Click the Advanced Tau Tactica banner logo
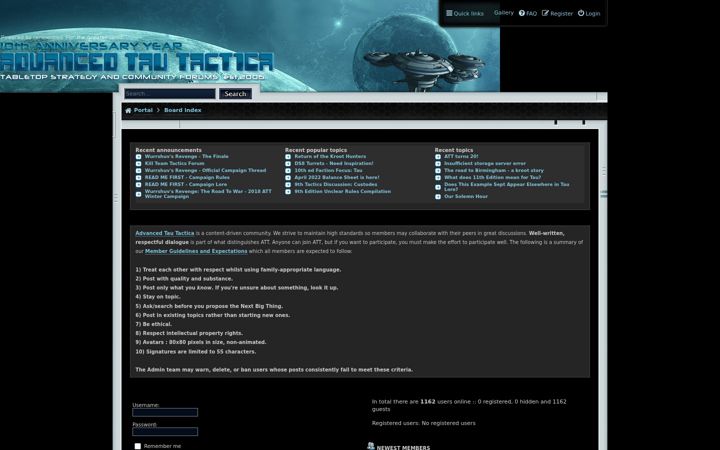The height and width of the screenshot is (450, 720). 137,62
